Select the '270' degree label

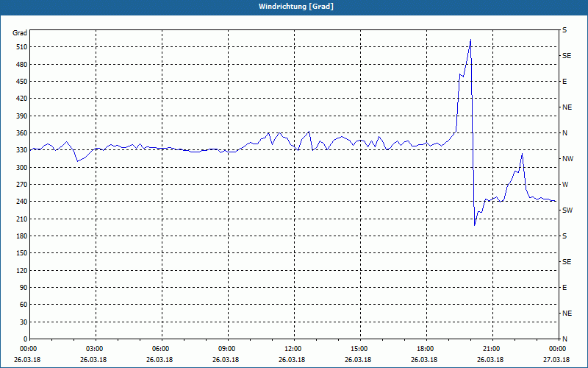coord(21,185)
